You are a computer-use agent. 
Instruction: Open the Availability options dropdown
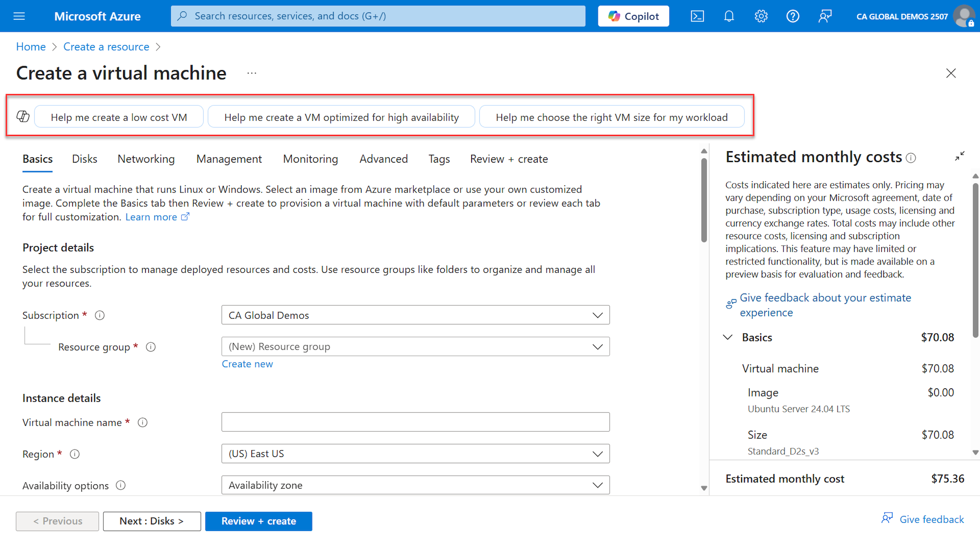(x=416, y=485)
